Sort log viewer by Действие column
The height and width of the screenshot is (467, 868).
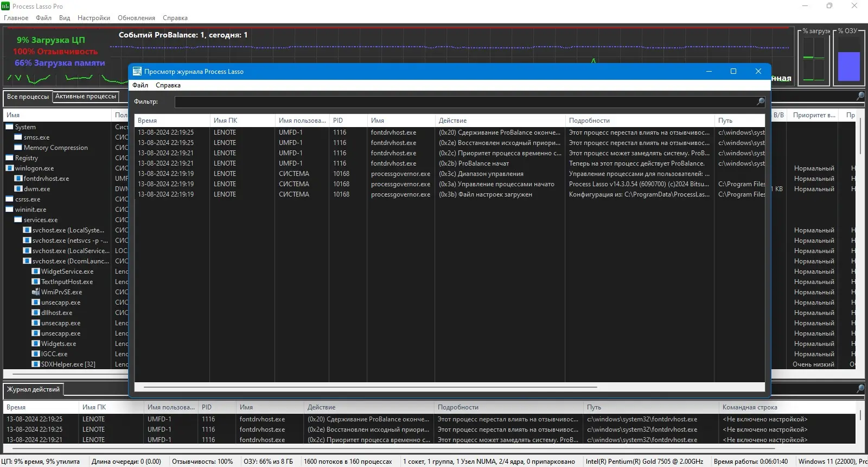500,121
